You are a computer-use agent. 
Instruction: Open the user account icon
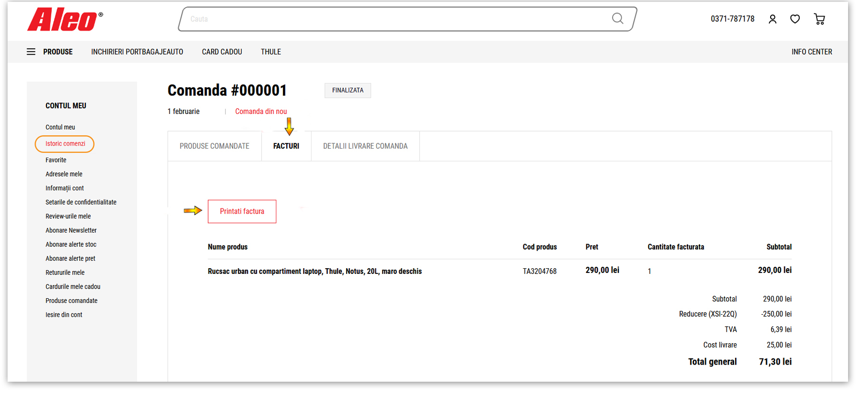pyautogui.click(x=773, y=19)
